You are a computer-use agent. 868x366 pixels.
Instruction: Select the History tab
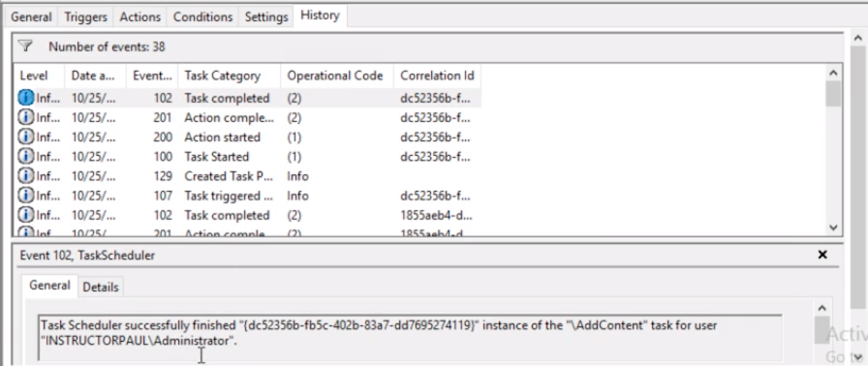[x=320, y=15]
